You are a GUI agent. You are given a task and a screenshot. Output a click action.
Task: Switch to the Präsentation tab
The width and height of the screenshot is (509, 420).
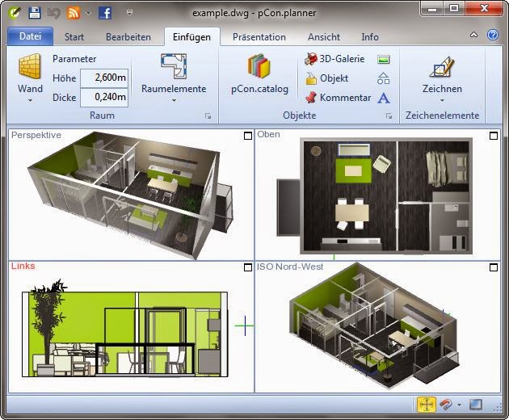(x=259, y=37)
